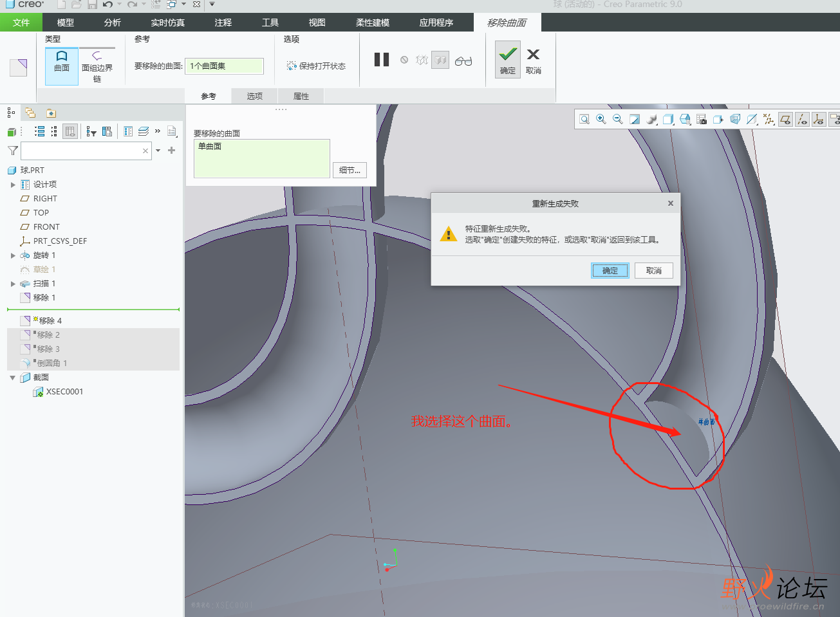
Task: Click the no-preview circle icon
Action: coord(404,60)
